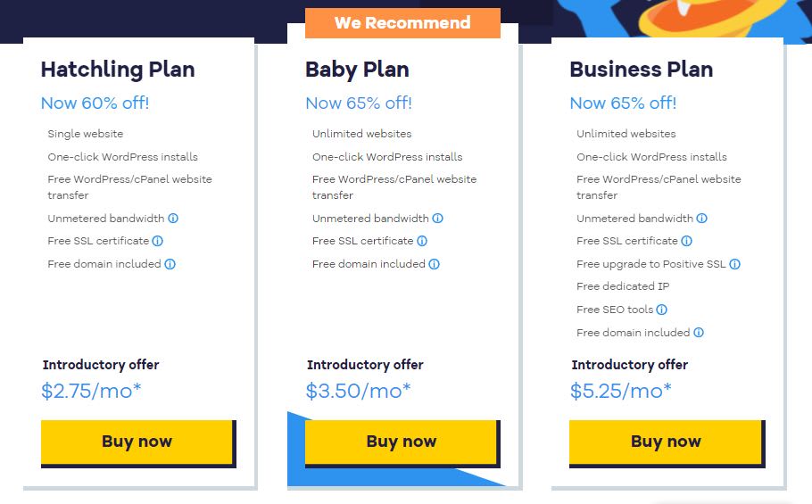Screen dimensions: 812x504
Task: Click Business Plan free domain info icon
Action: pos(698,333)
